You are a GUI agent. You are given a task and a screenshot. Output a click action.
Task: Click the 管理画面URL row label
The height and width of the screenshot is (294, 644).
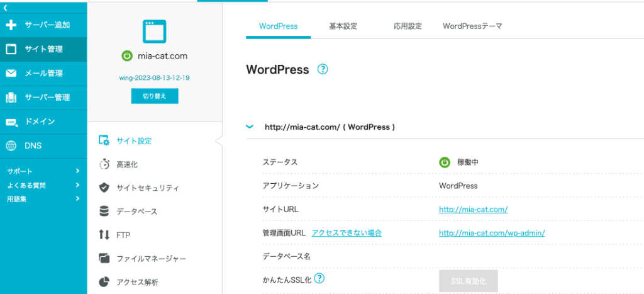pyautogui.click(x=284, y=233)
